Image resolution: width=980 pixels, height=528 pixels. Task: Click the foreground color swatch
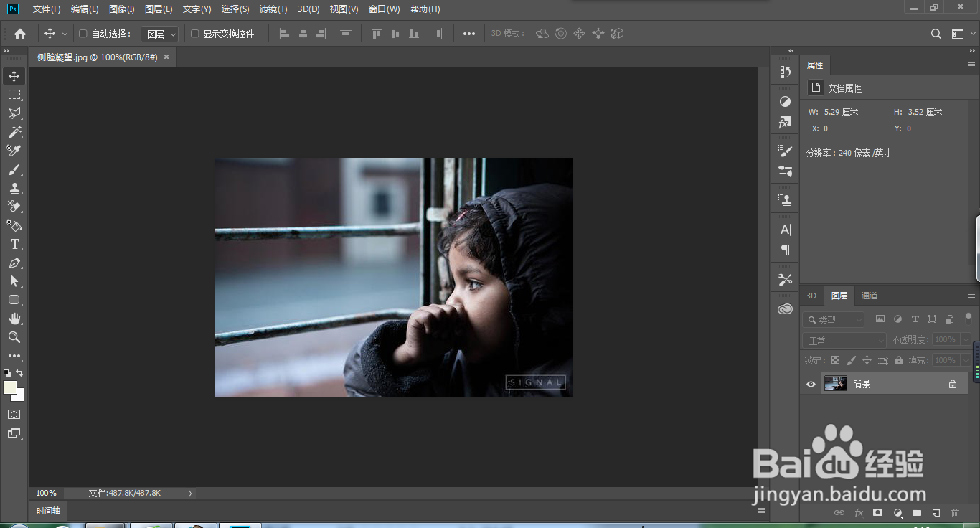click(10, 387)
